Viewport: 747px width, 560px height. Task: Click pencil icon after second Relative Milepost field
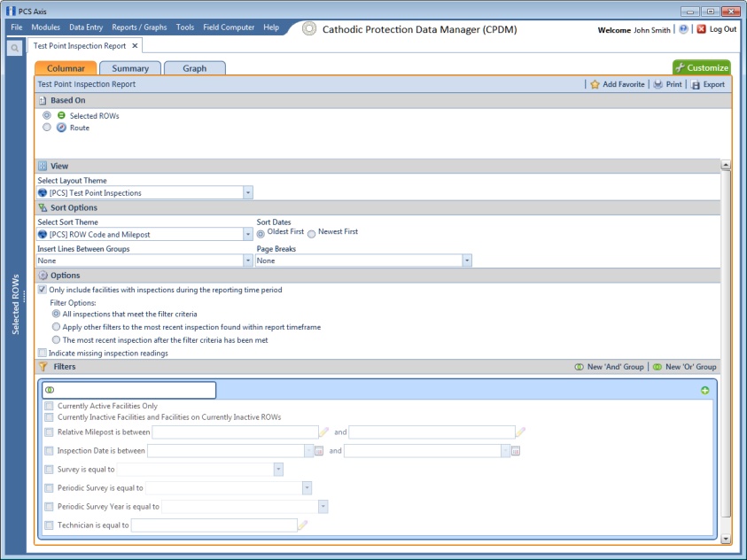pyautogui.click(x=520, y=432)
